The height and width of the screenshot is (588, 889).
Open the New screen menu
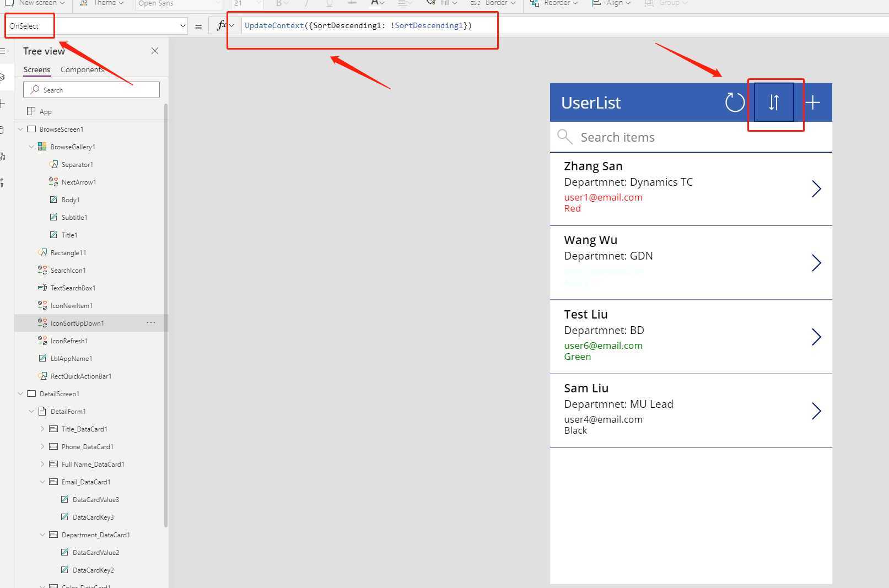pos(35,3)
